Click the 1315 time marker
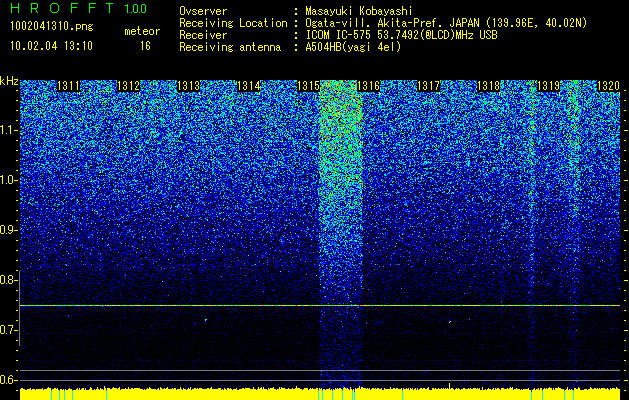The width and height of the screenshot is (629, 400). point(308,86)
